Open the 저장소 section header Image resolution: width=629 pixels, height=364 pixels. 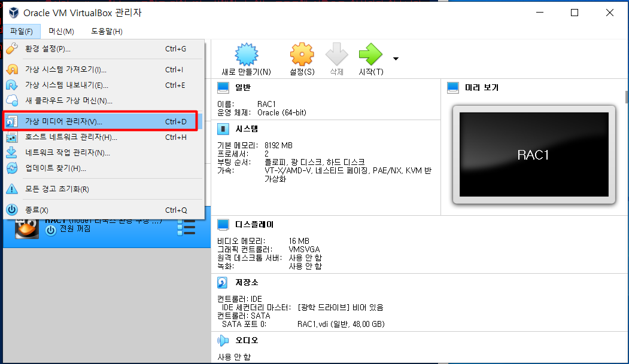tap(247, 283)
